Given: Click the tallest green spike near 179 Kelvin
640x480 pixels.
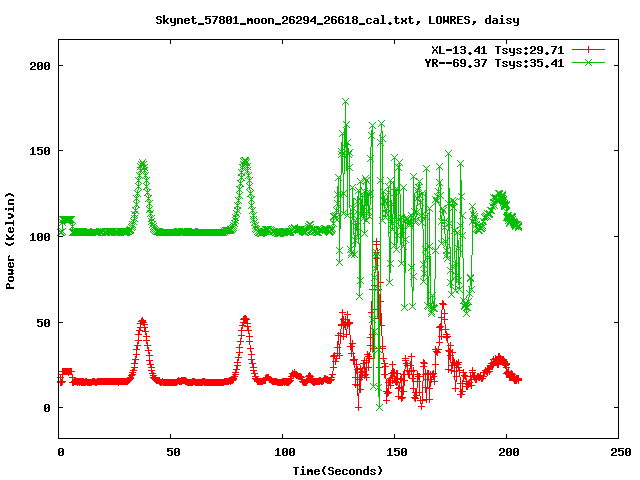Looking at the screenshot, I should 346,102.
